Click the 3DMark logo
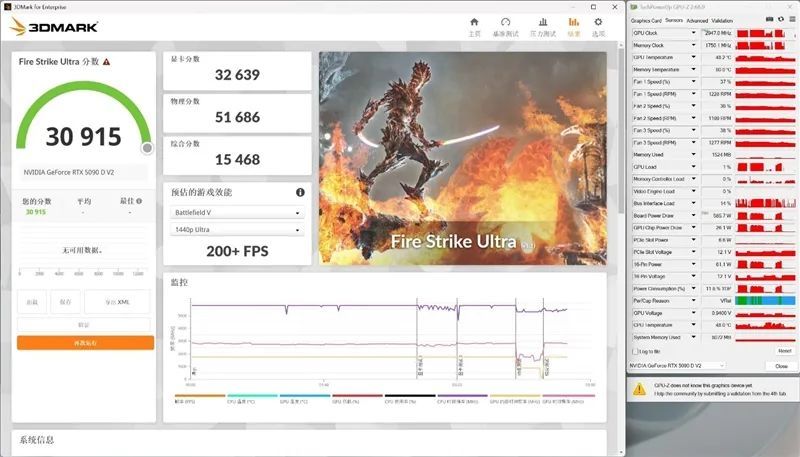 point(54,27)
